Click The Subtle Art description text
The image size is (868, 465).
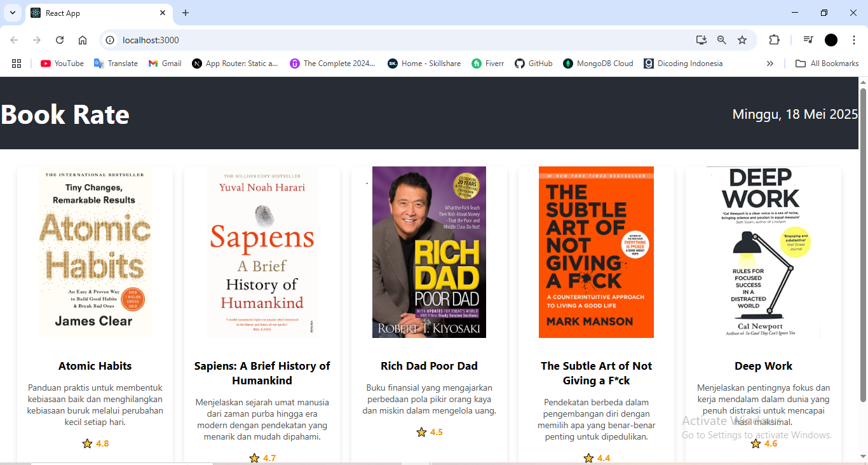[x=596, y=419]
